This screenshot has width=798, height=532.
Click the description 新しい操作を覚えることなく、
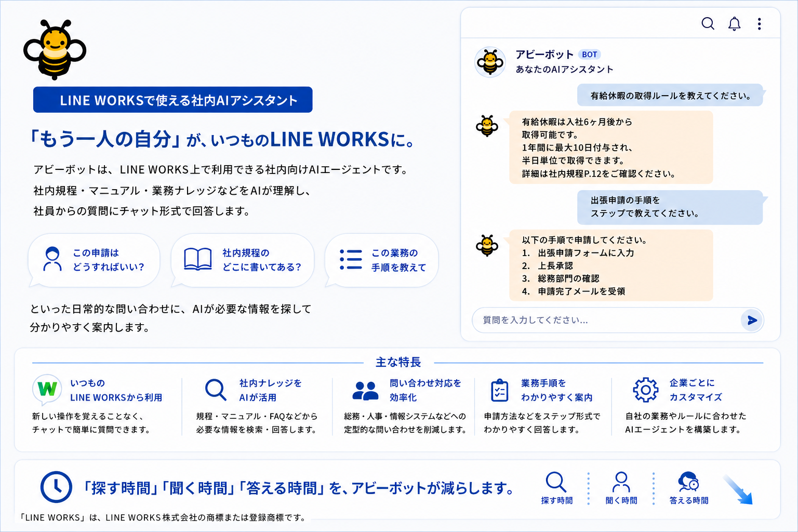click(88, 416)
